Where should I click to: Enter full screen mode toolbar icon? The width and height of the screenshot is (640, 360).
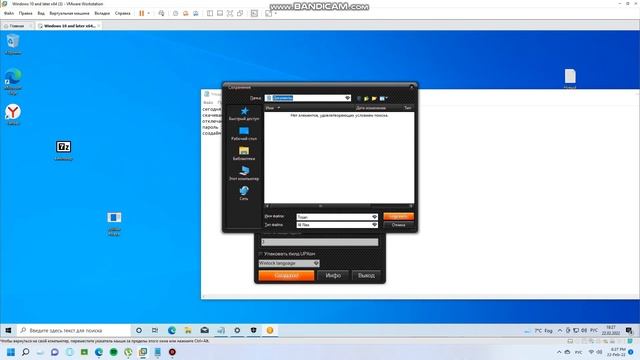(230, 13)
